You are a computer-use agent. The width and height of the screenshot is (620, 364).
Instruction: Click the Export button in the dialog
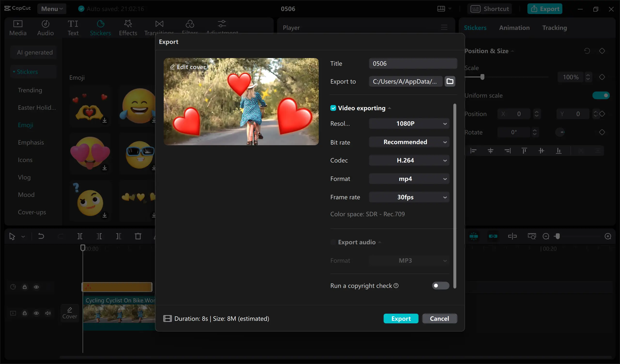coord(401,318)
